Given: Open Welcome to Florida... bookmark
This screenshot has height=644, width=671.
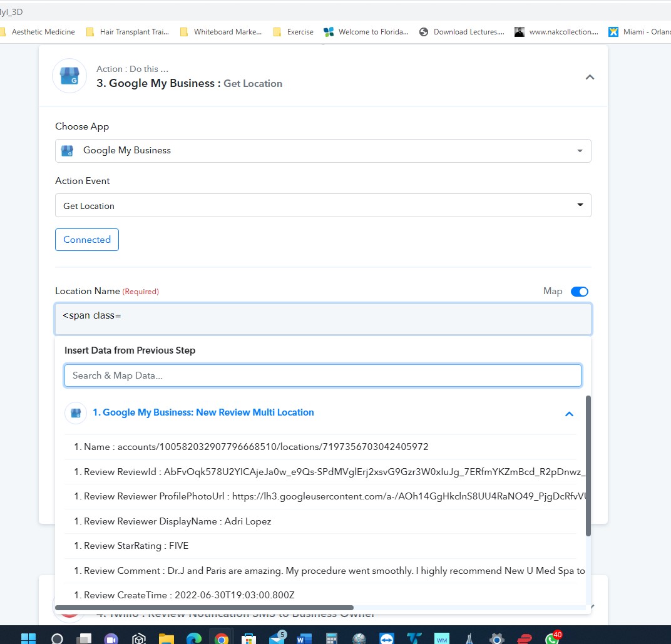Looking at the screenshot, I should tap(366, 32).
